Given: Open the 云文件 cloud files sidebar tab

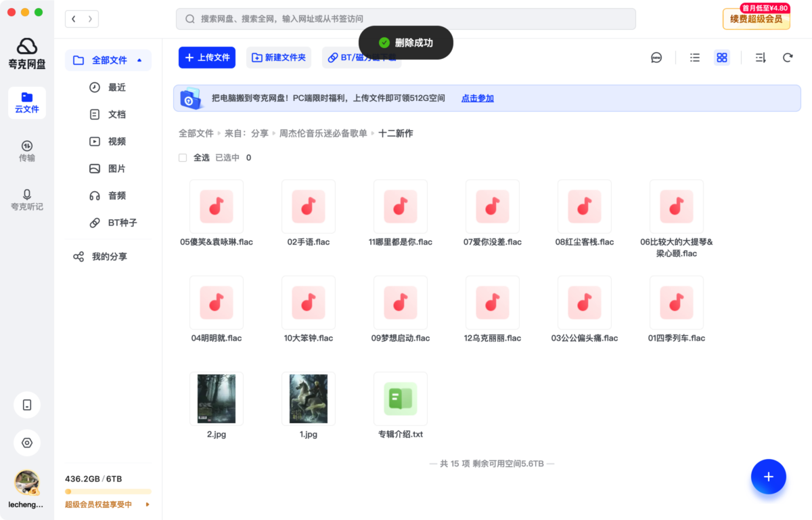Looking at the screenshot, I should click(x=27, y=102).
